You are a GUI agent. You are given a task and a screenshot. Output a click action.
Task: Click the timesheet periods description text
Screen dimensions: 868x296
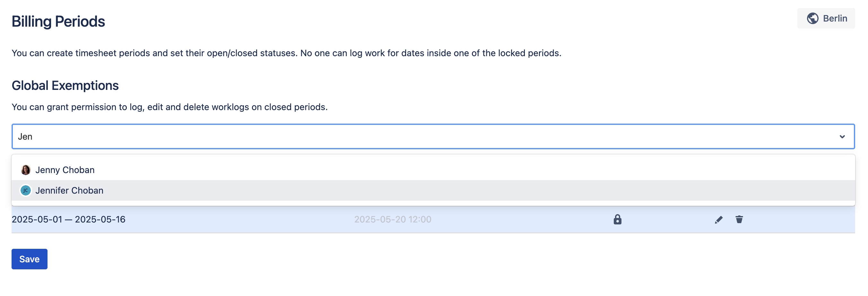coord(286,53)
